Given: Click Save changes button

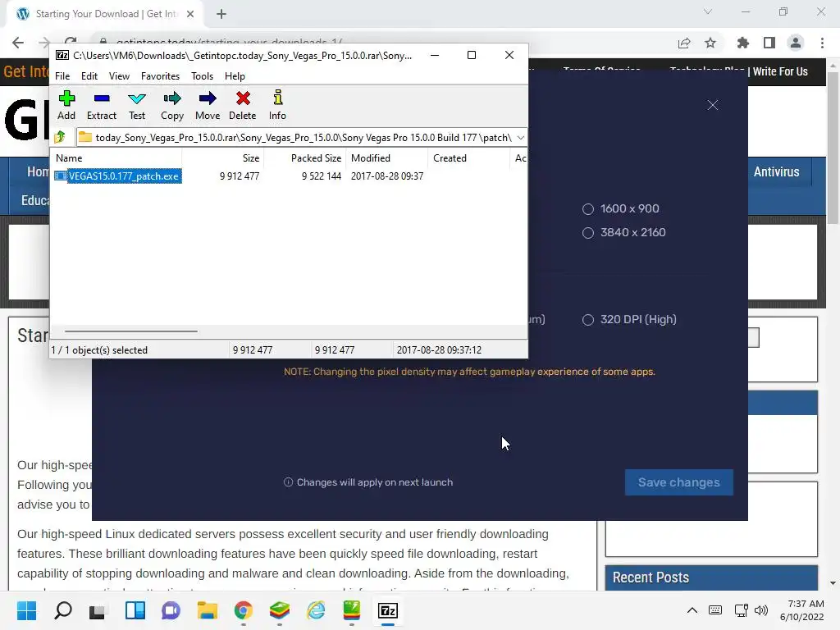Looking at the screenshot, I should coord(678,482).
